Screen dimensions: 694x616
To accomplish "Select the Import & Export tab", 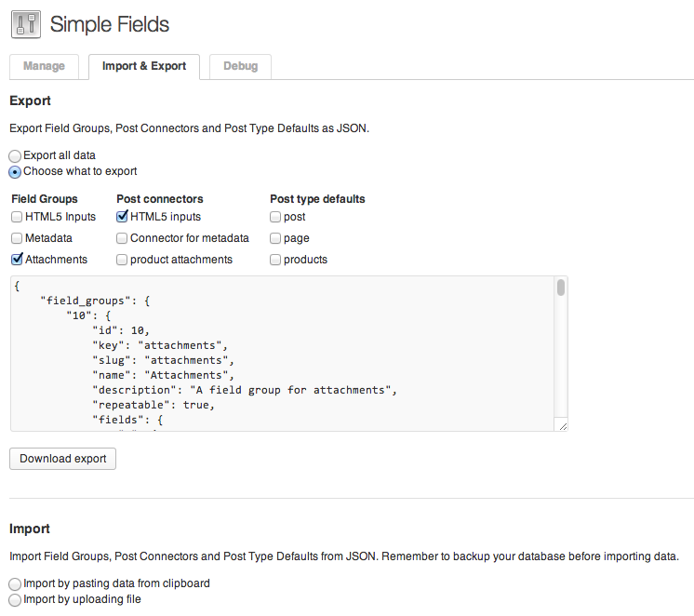I will coord(144,66).
